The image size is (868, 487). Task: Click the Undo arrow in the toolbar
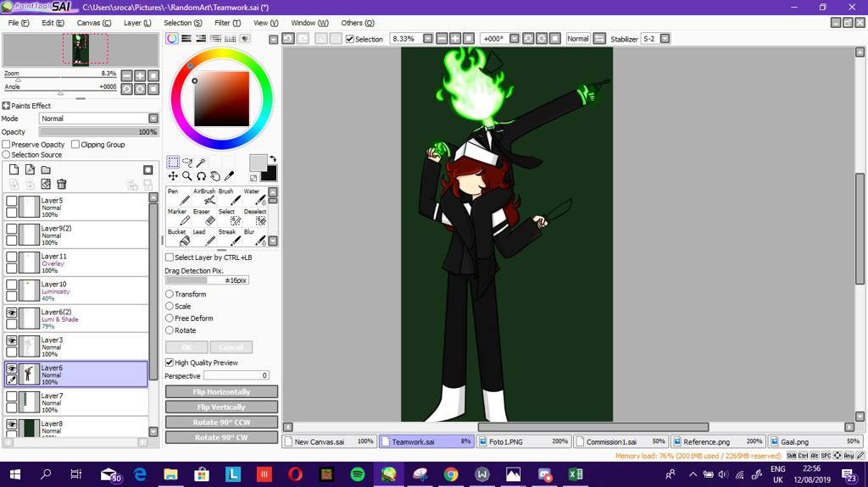(x=288, y=39)
